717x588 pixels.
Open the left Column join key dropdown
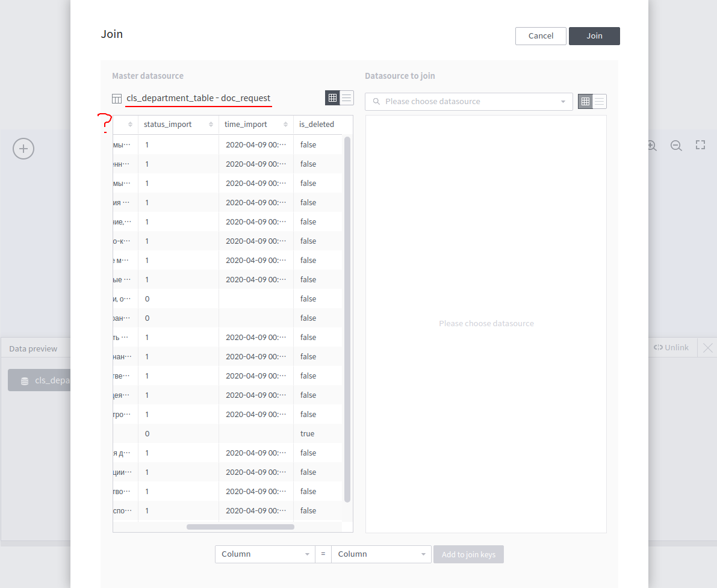tap(265, 554)
